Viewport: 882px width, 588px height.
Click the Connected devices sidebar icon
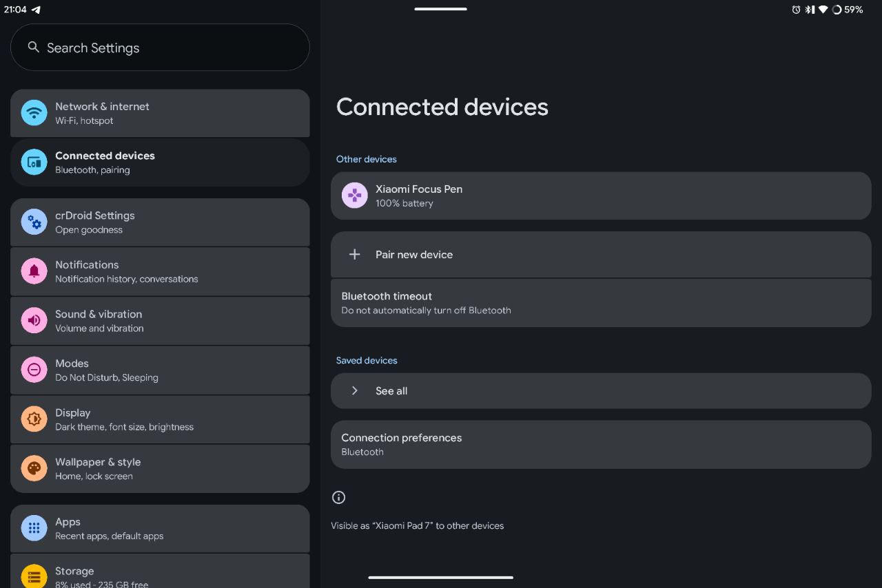(34, 162)
